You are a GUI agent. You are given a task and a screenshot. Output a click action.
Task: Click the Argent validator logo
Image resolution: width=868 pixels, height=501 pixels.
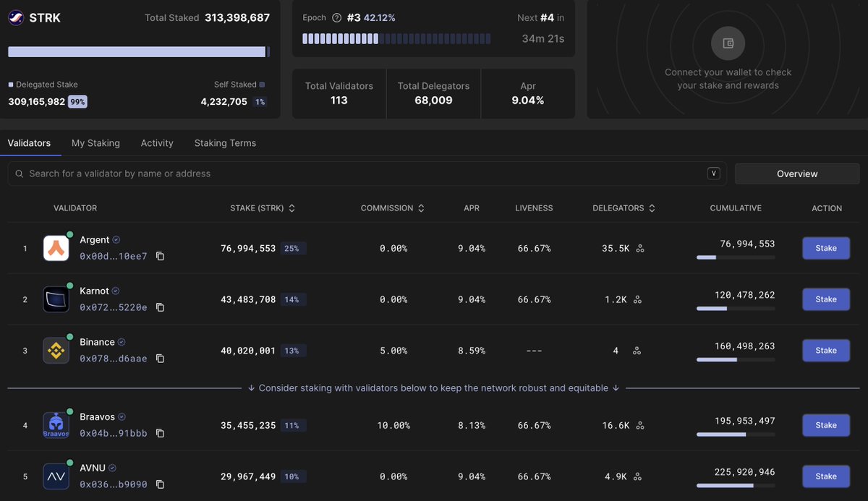[x=56, y=248]
